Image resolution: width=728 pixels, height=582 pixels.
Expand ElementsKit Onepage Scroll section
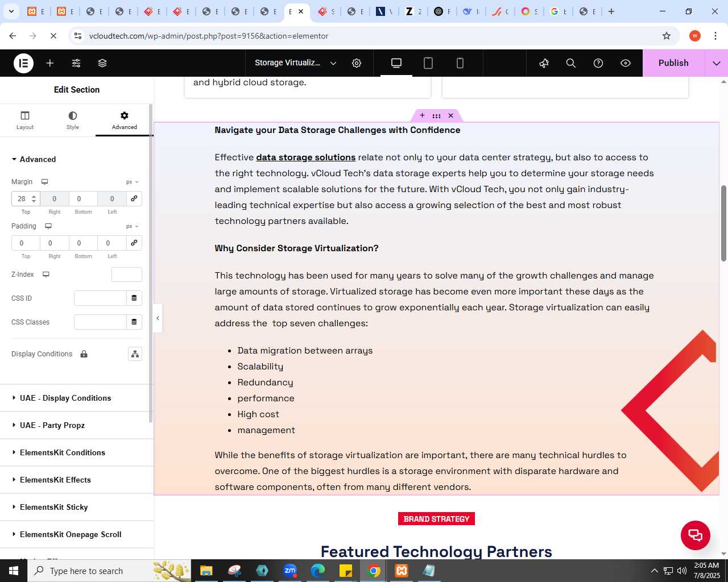[77, 534]
